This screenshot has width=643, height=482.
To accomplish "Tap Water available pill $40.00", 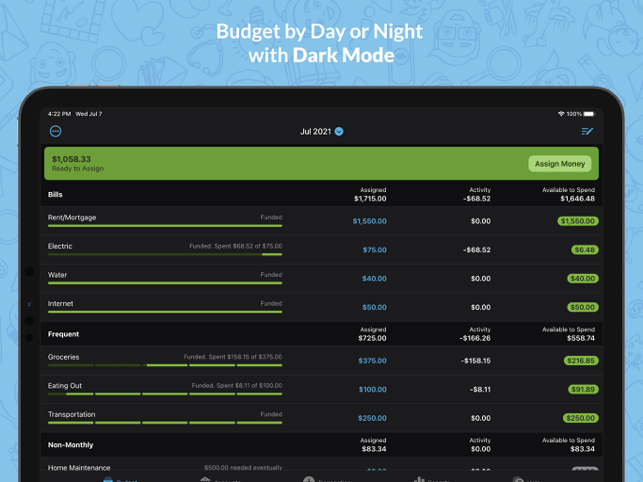I will (x=583, y=279).
